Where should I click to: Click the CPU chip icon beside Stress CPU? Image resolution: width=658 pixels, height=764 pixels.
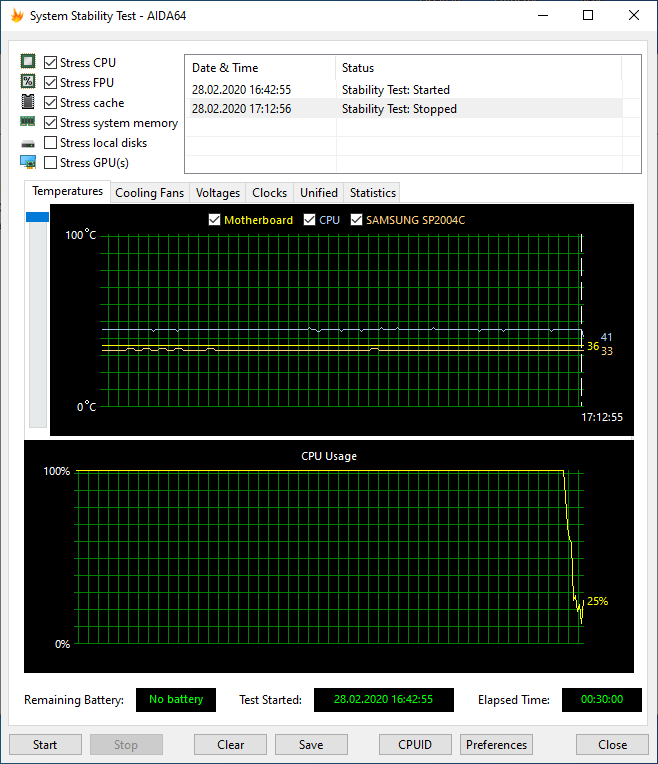28,61
